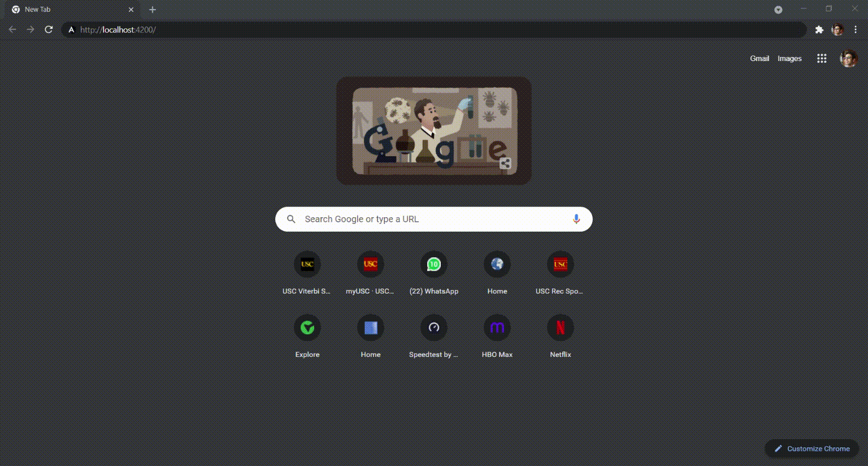The width and height of the screenshot is (868, 466).
Task: Click the Google Doodle image
Action: click(x=434, y=131)
